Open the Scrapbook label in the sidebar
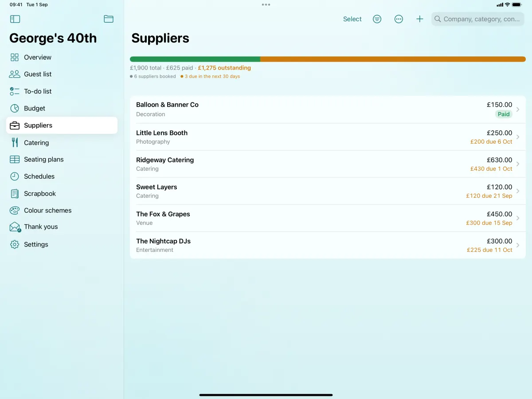Viewport: 532px width, 399px height. click(x=40, y=194)
